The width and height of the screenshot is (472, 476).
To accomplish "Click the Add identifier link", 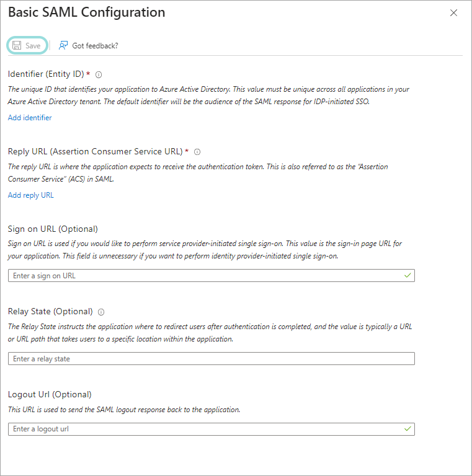I will click(30, 118).
